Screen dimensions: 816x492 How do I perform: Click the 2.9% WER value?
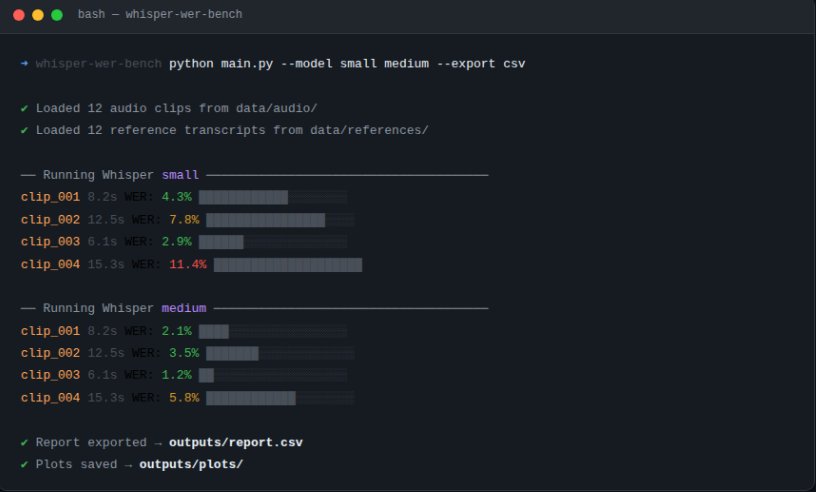(176, 242)
